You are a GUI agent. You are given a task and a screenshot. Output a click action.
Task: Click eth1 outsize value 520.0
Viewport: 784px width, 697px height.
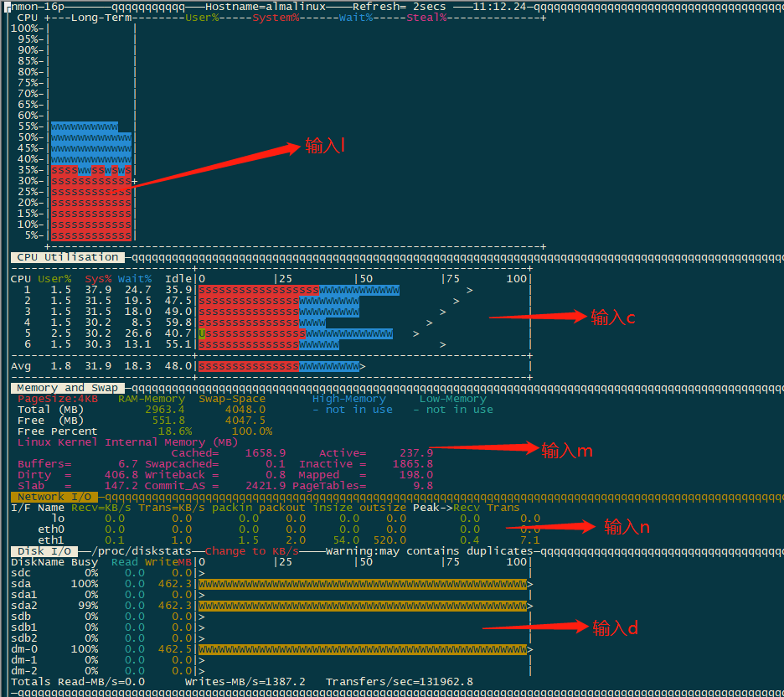[x=389, y=540]
